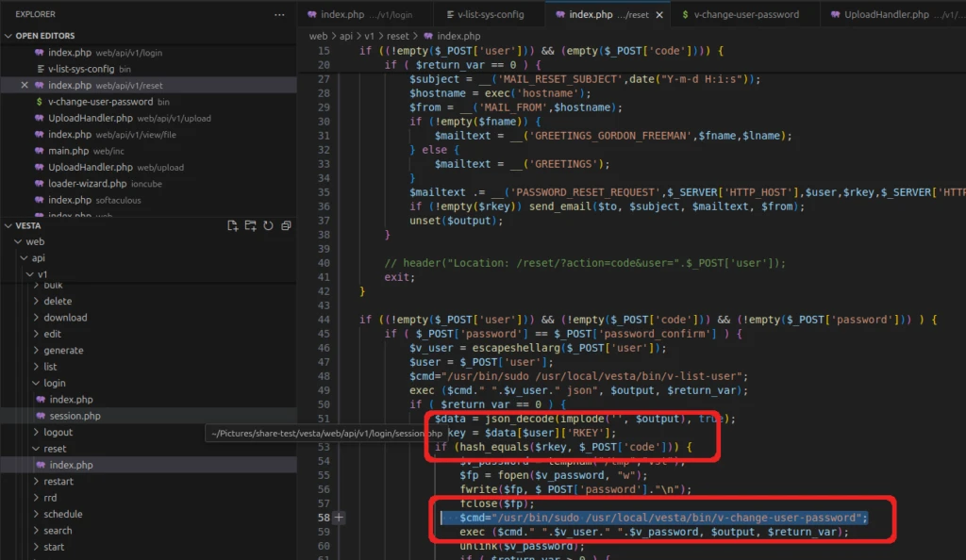Screen dimensions: 966x560
Task: Create a new folder in VESTA
Action: [x=250, y=226]
